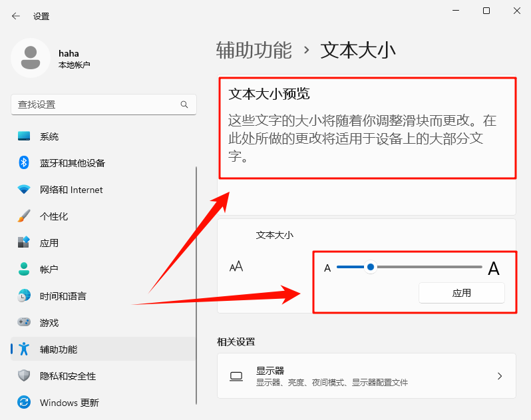Maximize the 设置 window

click(x=486, y=11)
